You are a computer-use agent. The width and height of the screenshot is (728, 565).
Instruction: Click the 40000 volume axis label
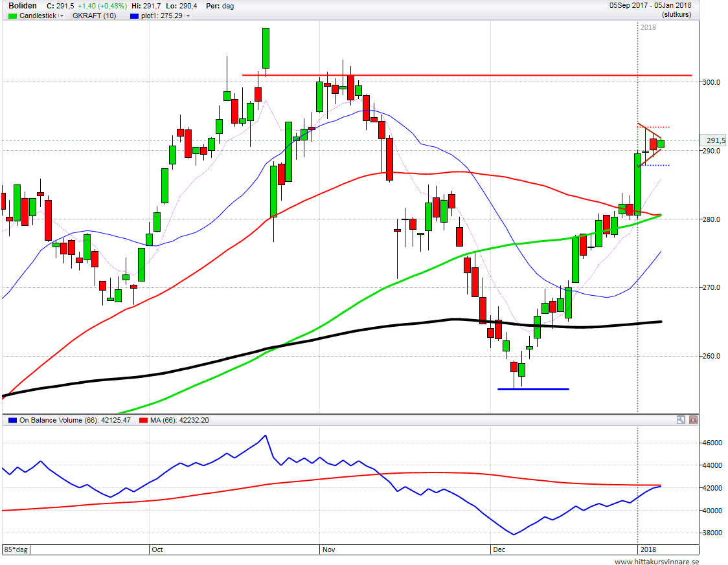(x=712, y=511)
